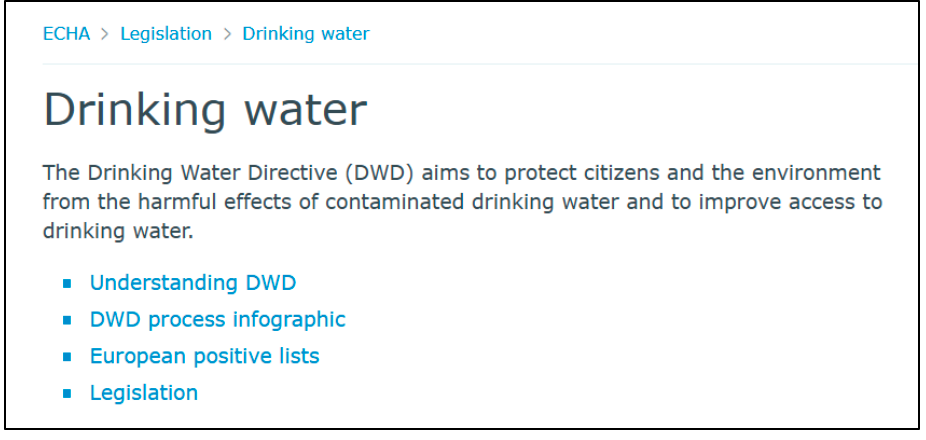
Task: Click the ECHA breadcrumb link
Action: (x=66, y=34)
